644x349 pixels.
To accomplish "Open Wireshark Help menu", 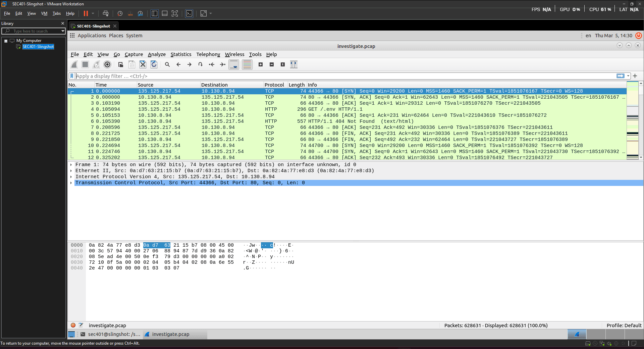I will (271, 54).
